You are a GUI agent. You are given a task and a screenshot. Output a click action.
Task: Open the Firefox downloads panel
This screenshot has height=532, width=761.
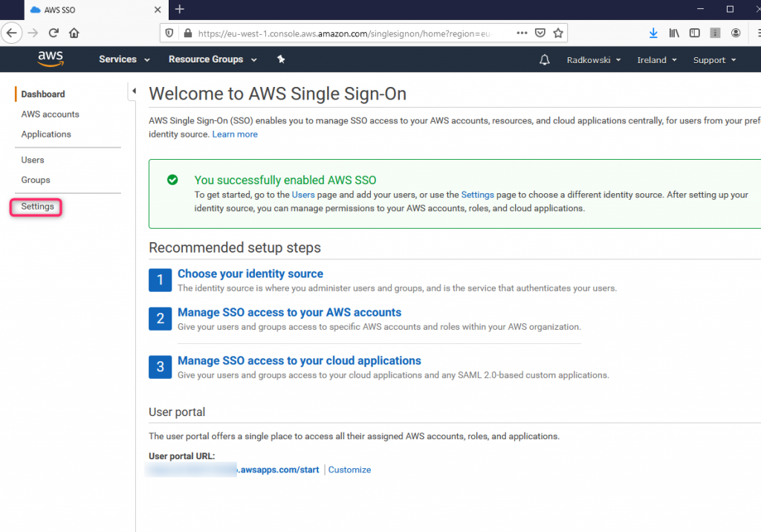pyautogui.click(x=653, y=33)
